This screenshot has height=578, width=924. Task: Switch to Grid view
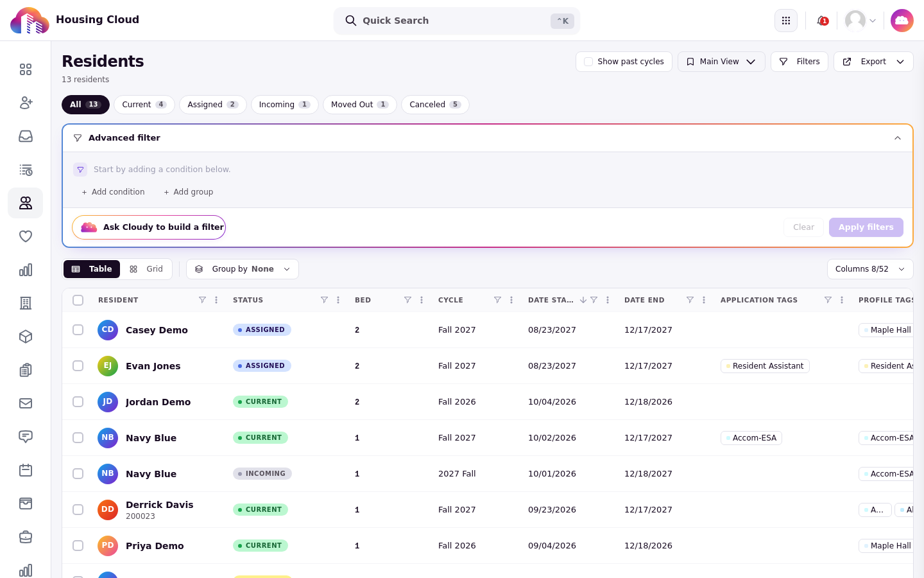pyautogui.click(x=146, y=269)
